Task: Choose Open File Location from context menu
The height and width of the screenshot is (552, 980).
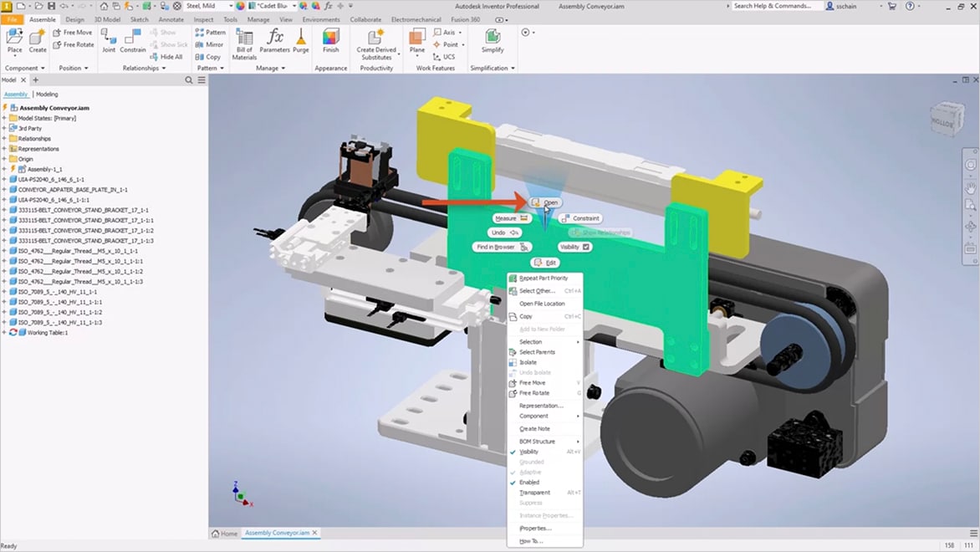Action: [542, 304]
